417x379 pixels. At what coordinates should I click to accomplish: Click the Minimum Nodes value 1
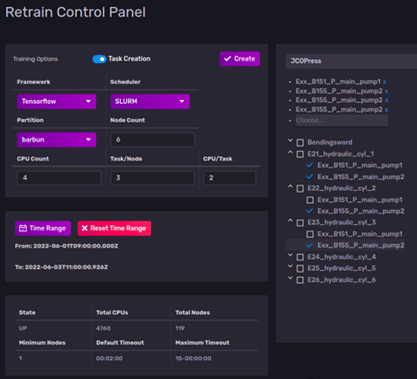21,358
